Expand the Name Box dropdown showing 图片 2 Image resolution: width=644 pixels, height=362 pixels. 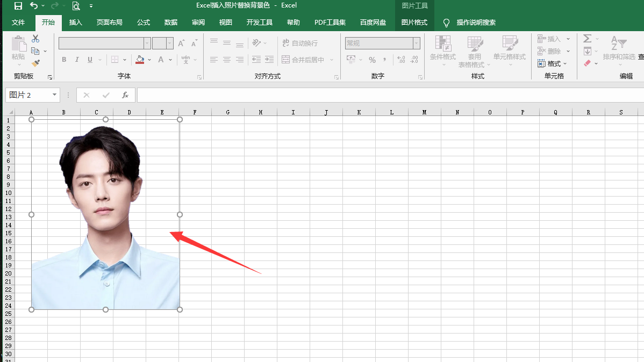coord(54,95)
